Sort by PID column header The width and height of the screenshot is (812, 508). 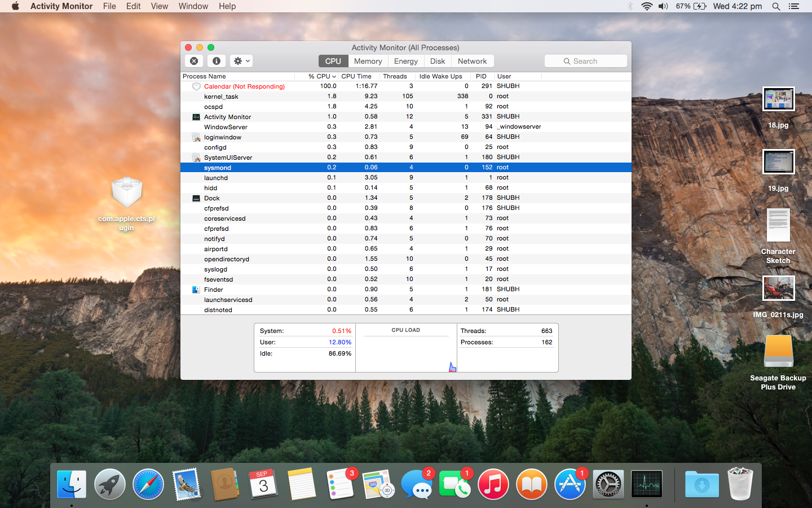[x=483, y=76]
